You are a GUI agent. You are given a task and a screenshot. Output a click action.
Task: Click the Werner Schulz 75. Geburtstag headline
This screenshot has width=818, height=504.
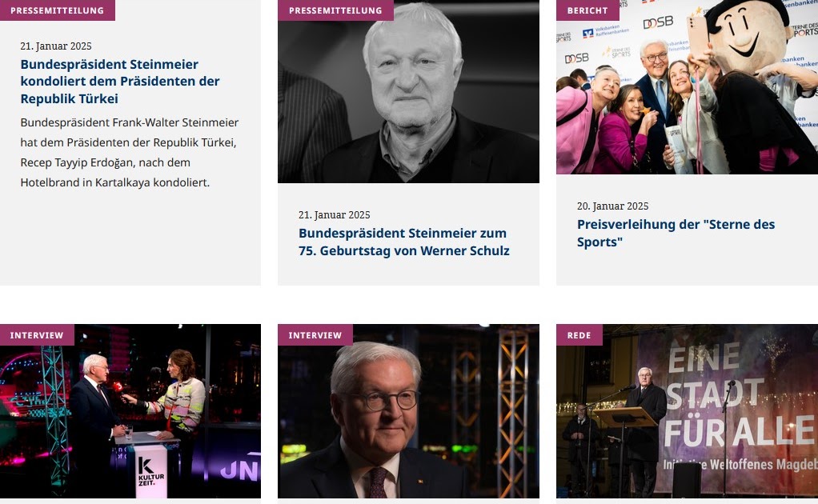(x=403, y=242)
